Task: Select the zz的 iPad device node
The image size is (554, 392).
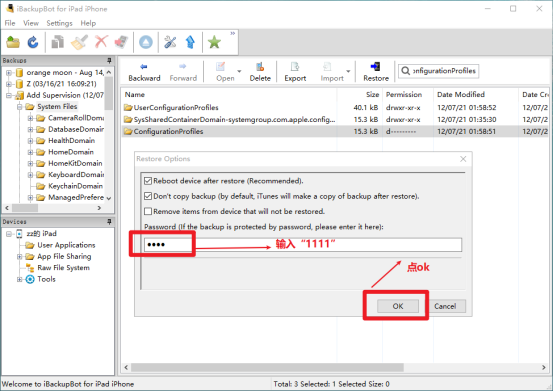Action: click(x=41, y=234)
